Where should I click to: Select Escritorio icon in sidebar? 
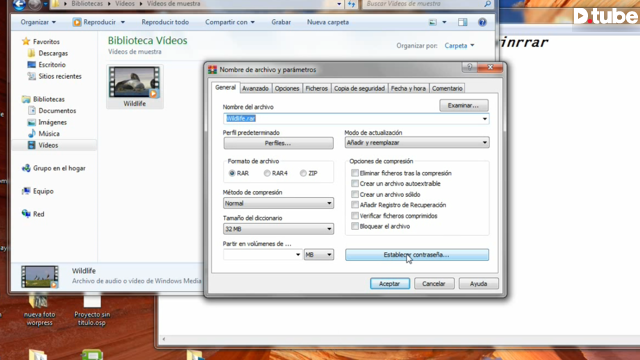pos(31,64)
